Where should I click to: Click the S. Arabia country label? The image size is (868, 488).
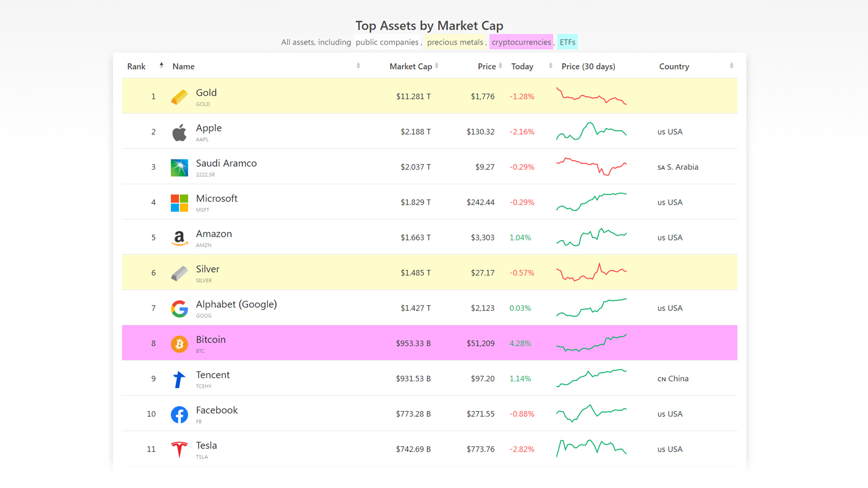click(x=678, y=167)
